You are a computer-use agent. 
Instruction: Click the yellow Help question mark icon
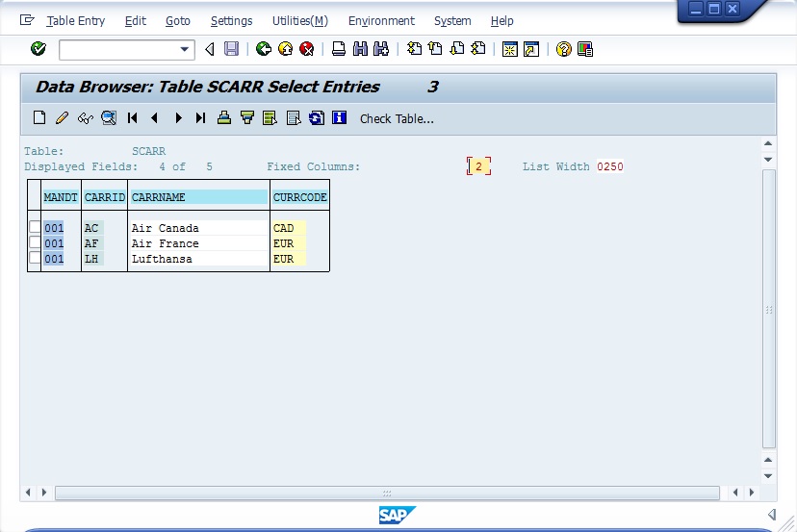[564, 49]
